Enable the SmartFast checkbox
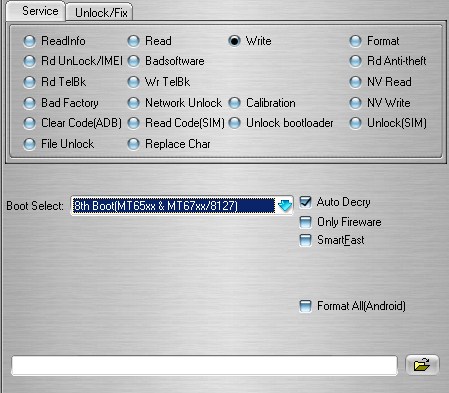The height and width of the screenshot is (393, 449). point(305,240)
